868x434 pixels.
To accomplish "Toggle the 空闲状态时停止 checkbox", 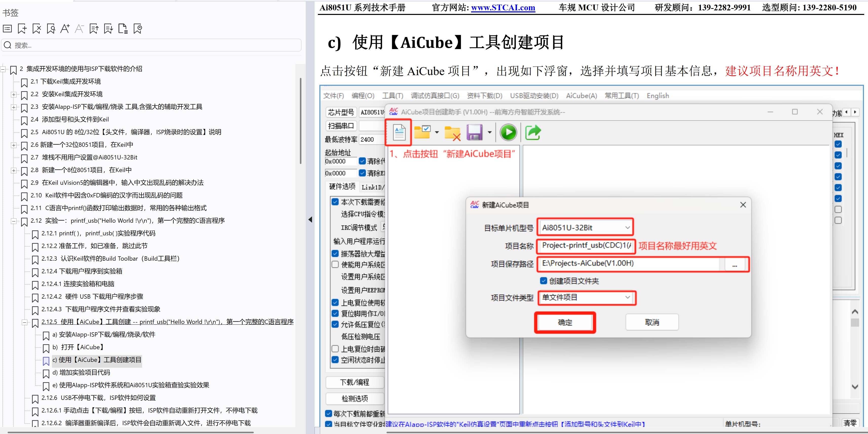I will pos(335,359).
